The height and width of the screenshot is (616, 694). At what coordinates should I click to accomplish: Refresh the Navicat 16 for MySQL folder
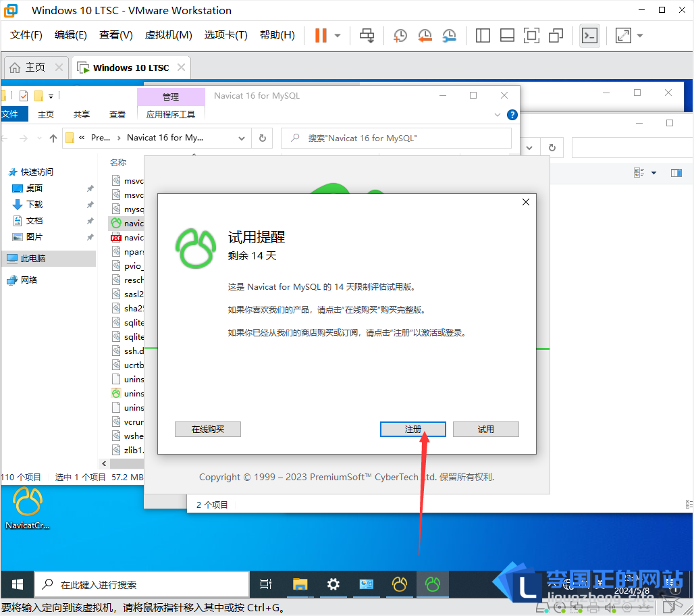tap(263, 138)
